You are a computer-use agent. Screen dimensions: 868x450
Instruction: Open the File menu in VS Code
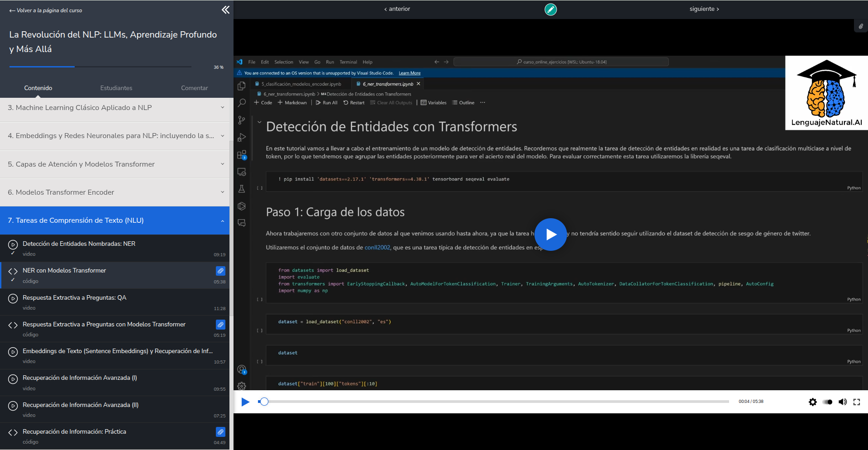[252, 62]
